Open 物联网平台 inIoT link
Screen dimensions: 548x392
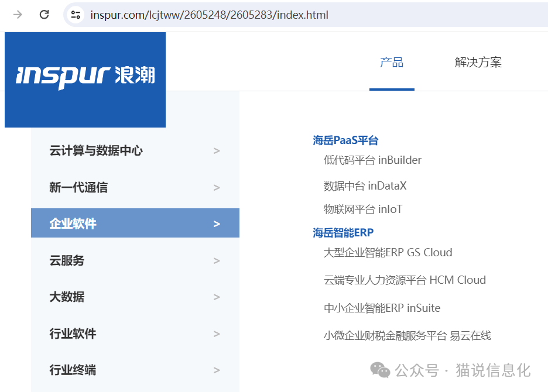(x=363, y=209)
